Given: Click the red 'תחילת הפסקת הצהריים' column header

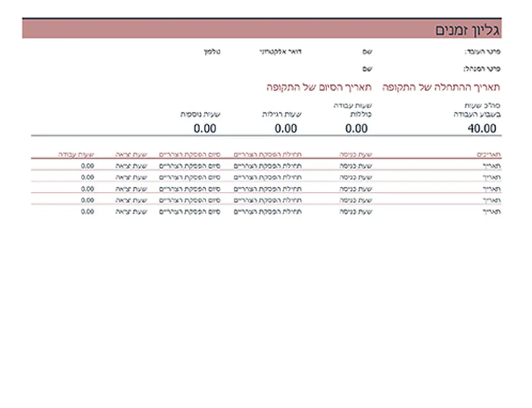Looking at the screenshot, I should pyautogui.click(x=268, y=155).
